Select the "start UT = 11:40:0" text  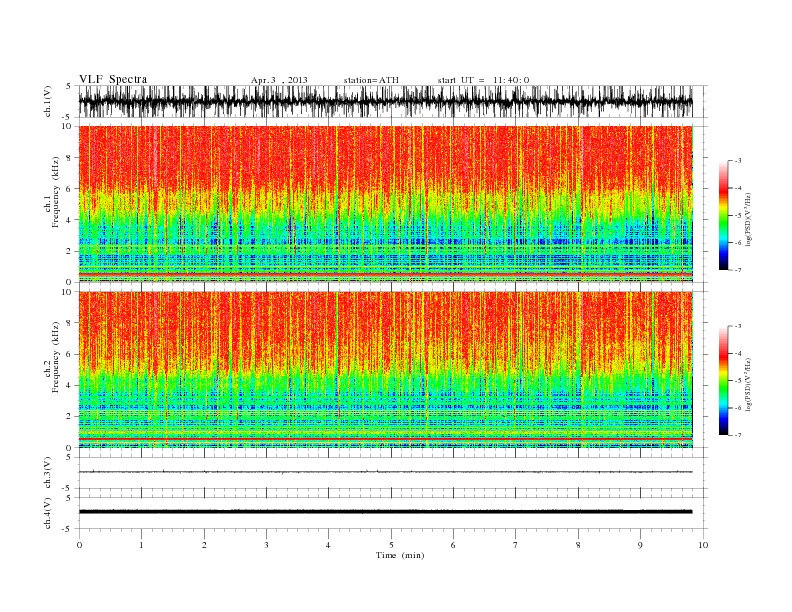click(483, 80)
